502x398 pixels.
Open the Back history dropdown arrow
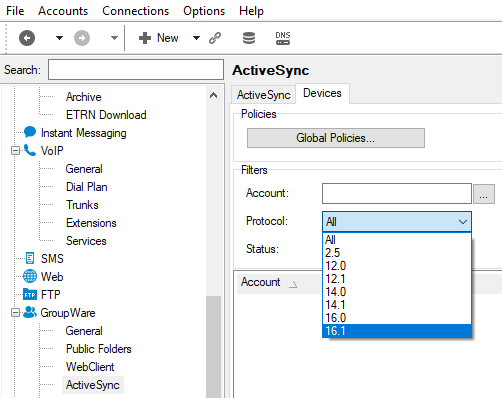click(59, 38)
